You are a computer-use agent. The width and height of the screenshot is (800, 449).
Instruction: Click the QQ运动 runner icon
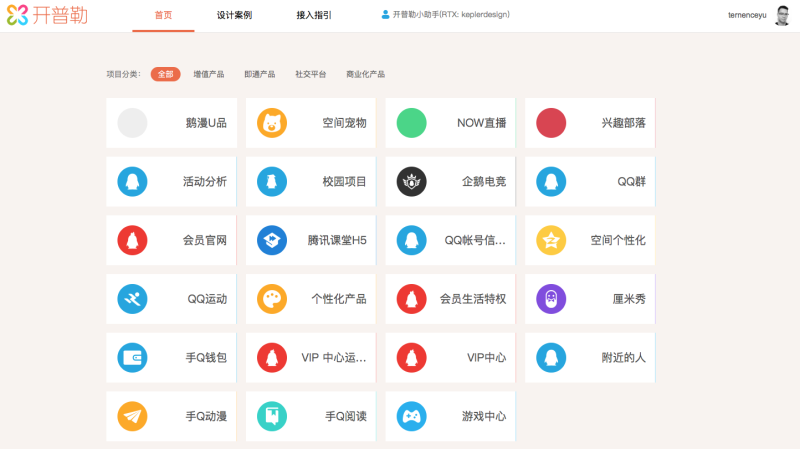pyautogui.click(x=132, y=299)
